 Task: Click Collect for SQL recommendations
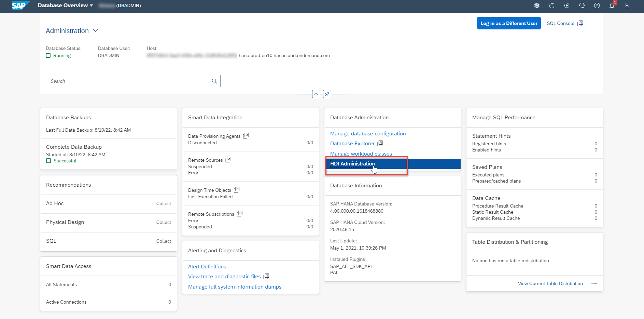point(164,241)
